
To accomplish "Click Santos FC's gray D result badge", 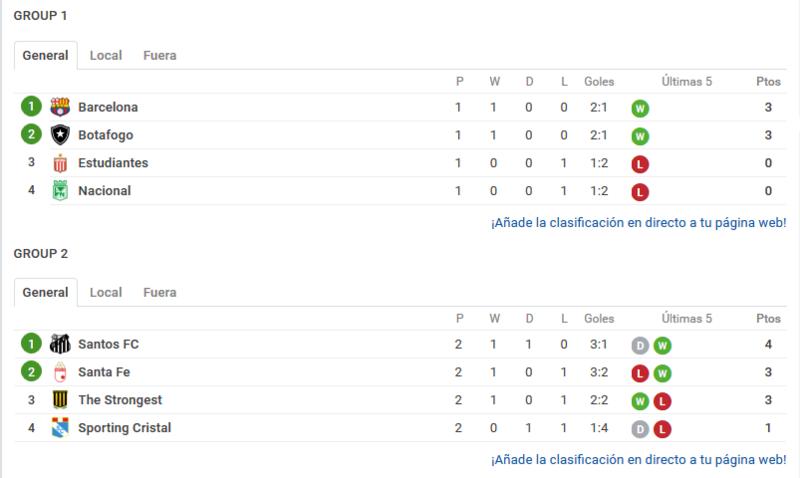I will point(640,346).
